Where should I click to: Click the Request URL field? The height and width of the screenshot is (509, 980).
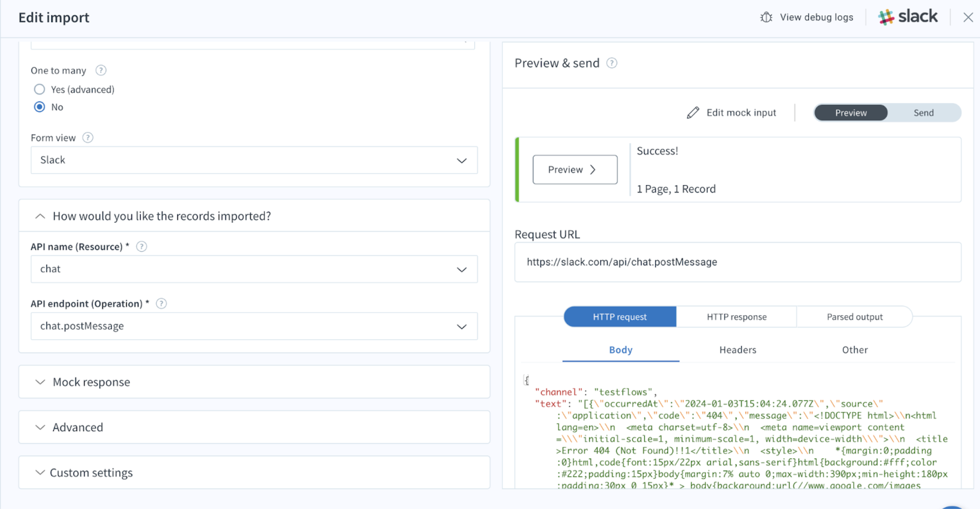pyautogui.click(x=738, y=262)
